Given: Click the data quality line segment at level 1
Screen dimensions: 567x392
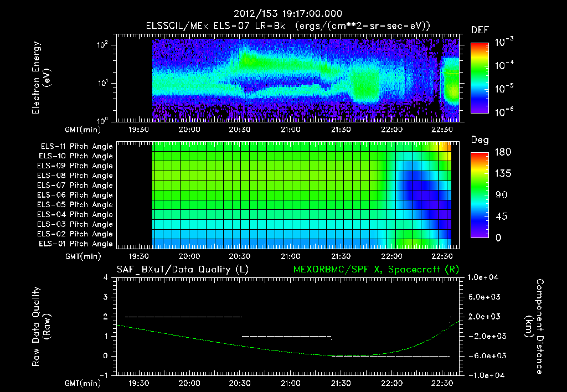Looking at the screenshot, I should (286, 336).
